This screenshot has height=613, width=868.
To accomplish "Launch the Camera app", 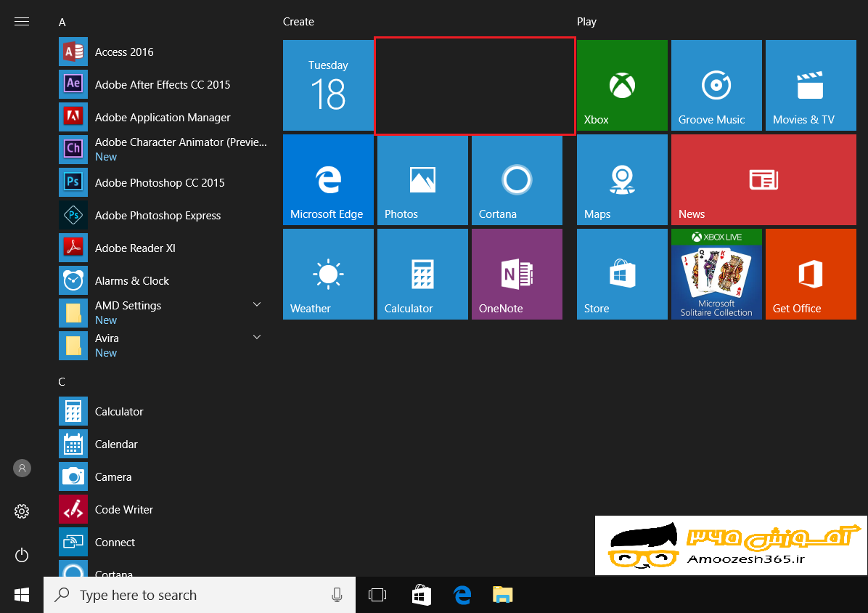I will pos(162,476).
